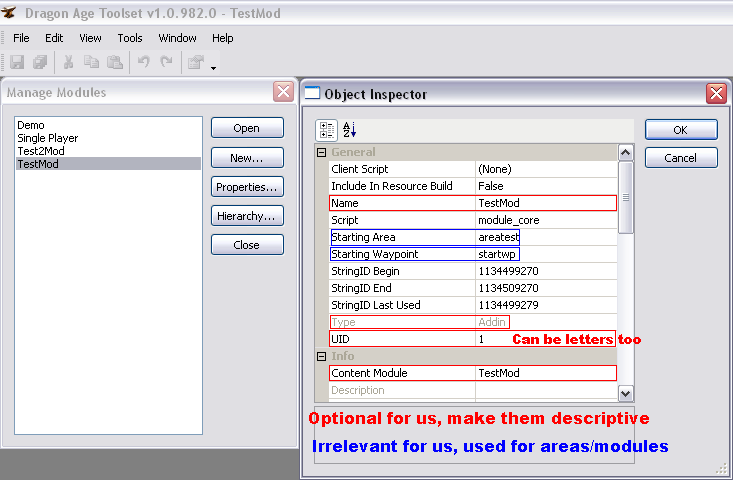Image resolution: width=733 pixels, height=480 pixels.
Task: Collapse the General property group
Action: [321, 152]
